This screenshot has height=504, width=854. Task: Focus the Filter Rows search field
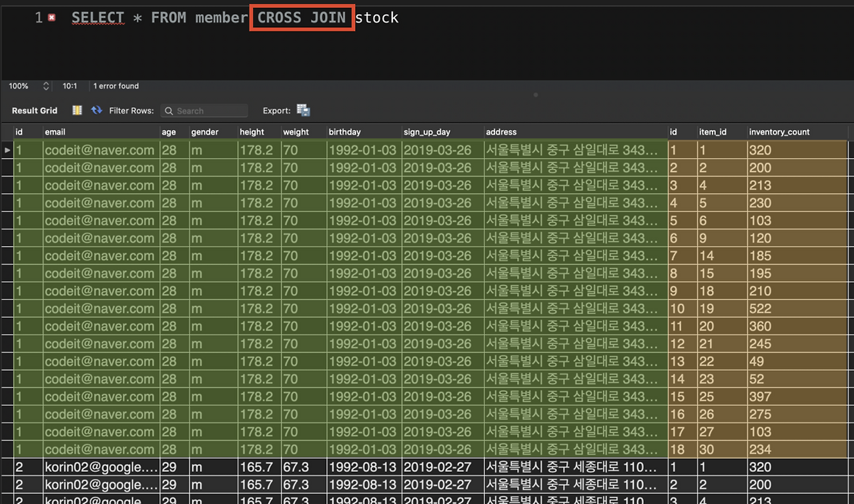(x=204, y=111)
